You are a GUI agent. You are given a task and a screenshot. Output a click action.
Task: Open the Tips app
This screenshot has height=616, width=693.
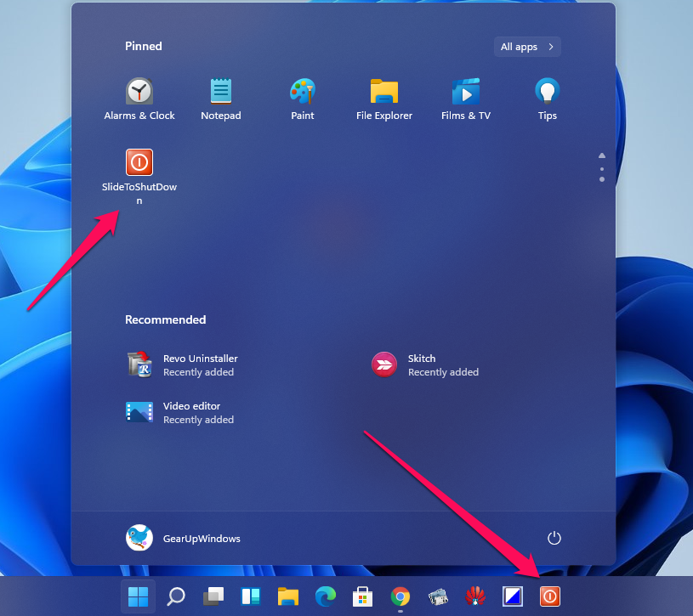[x=547, y=99]
